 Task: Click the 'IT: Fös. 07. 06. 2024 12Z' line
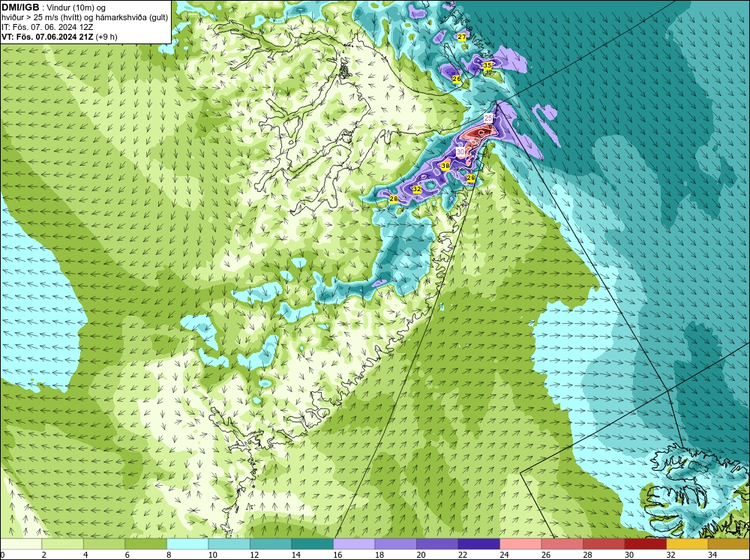[47, 27]
